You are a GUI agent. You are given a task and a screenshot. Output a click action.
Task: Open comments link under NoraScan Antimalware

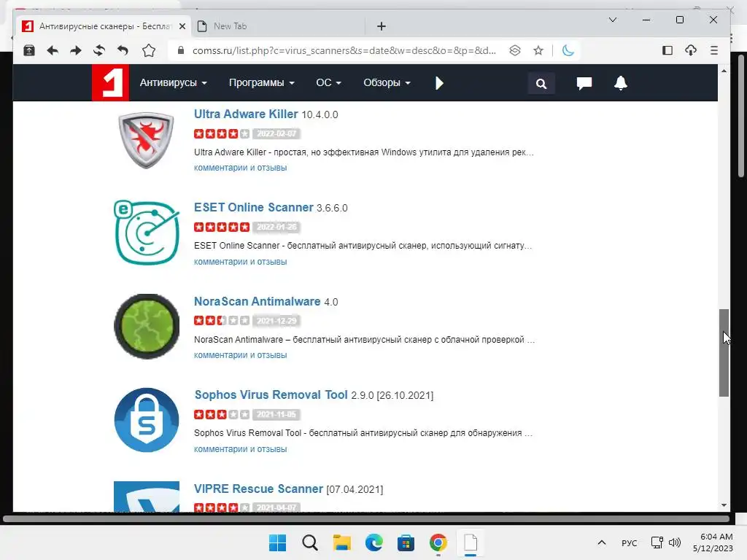point(240,355)
